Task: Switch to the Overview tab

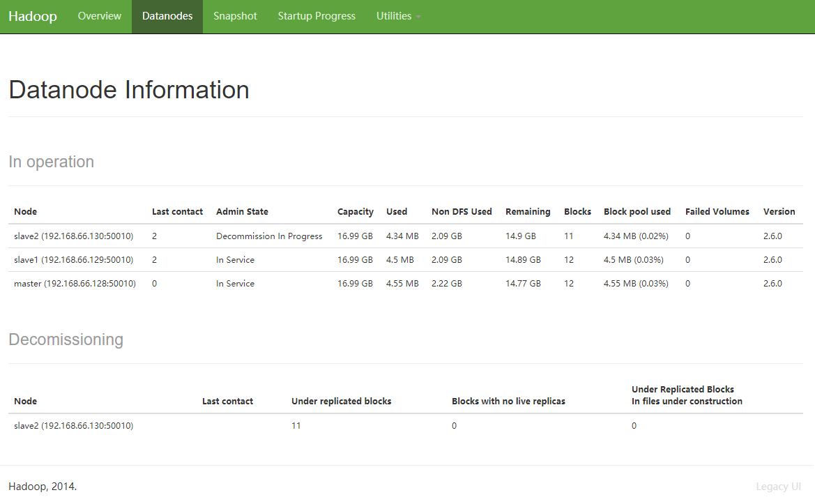Action: click(99, 16)
